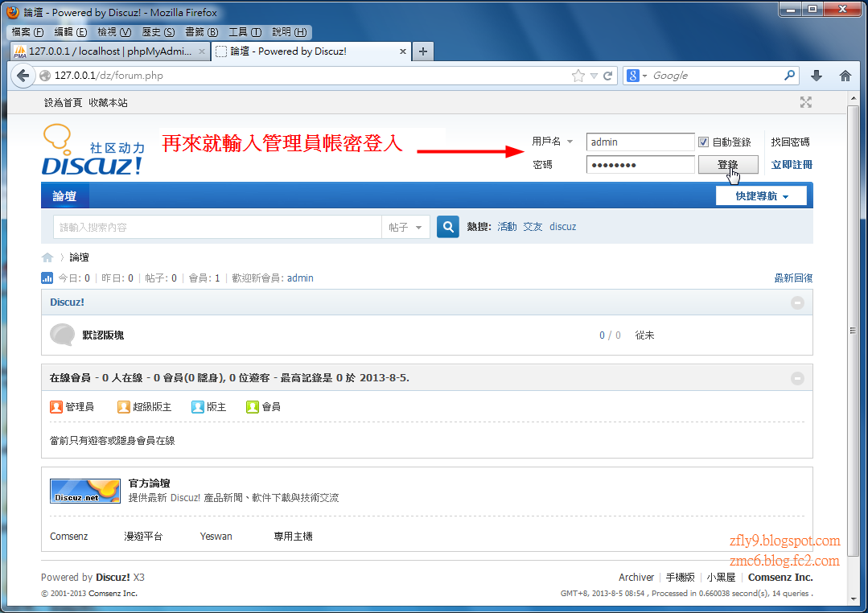The image size is (868, 613).
Task: Collapse the Discuz! category section
Action: pos(797,303)
